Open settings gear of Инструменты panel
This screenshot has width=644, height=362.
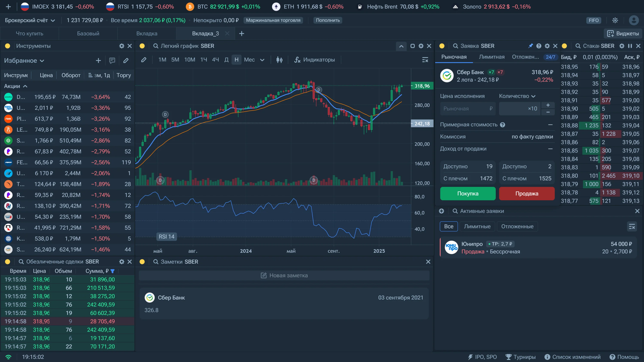tap(122, 46)
